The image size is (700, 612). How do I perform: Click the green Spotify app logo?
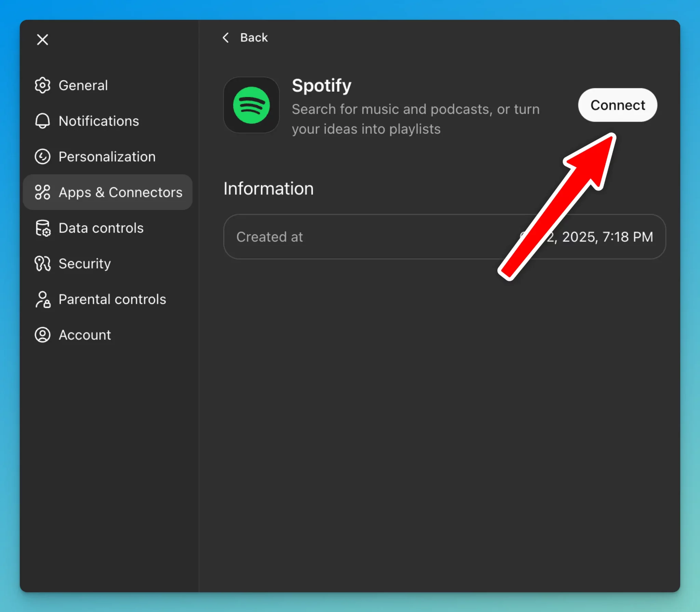251,105
